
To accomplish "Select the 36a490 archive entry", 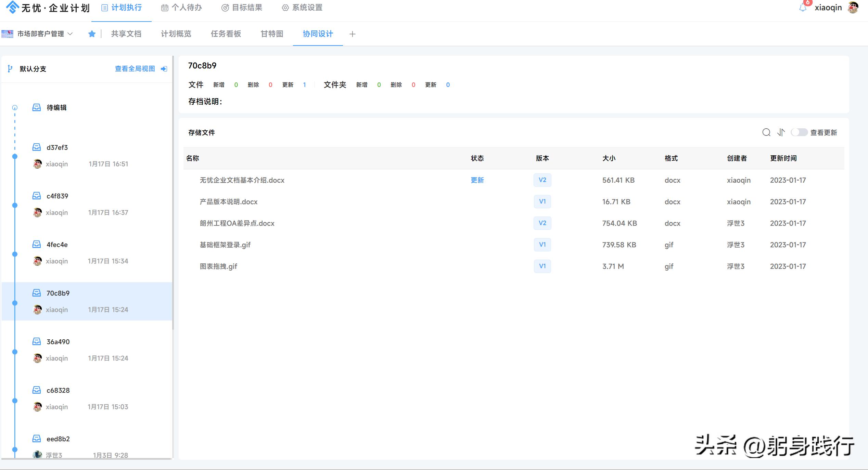I will point(58,342).
